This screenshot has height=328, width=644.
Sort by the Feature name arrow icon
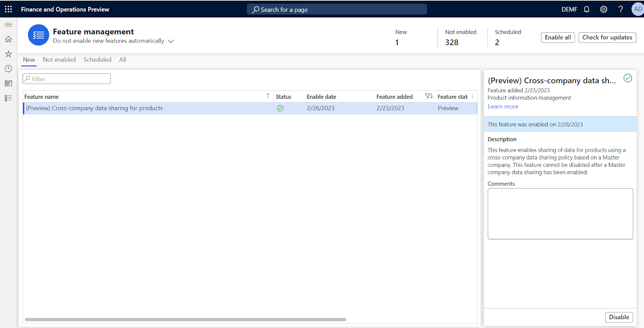click(268, 96)
